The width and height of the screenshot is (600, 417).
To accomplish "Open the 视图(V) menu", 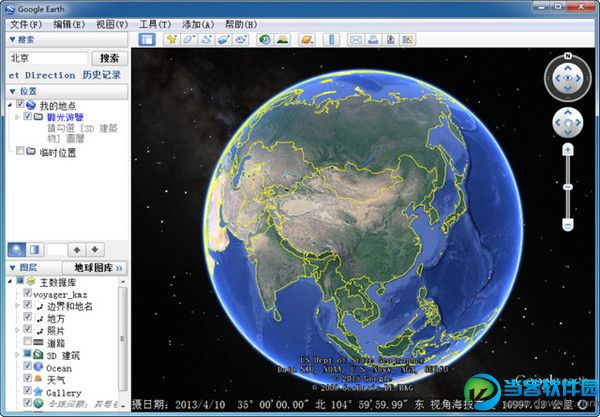I will pos(111,23).
